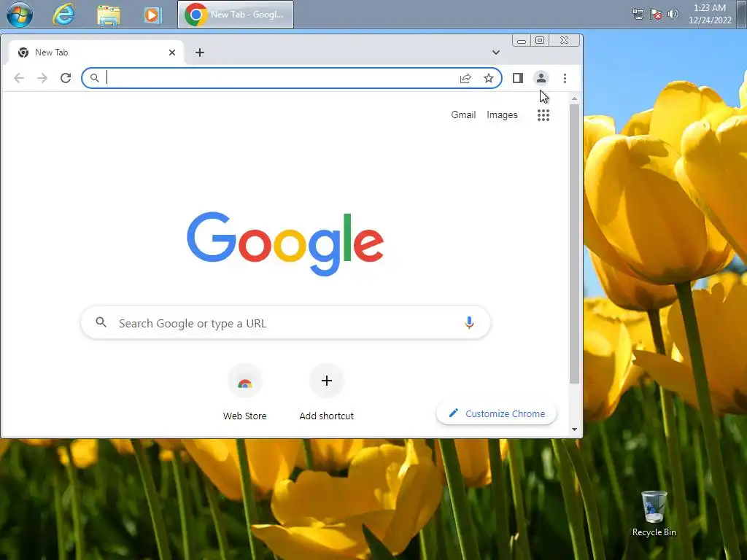747x560 pixels.
Task: Click the Chrome forward arrow button
Action: [42, 78]
